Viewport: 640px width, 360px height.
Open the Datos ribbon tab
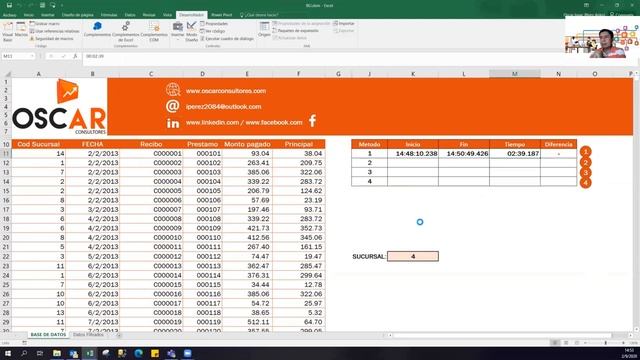(x=130, y=15)
